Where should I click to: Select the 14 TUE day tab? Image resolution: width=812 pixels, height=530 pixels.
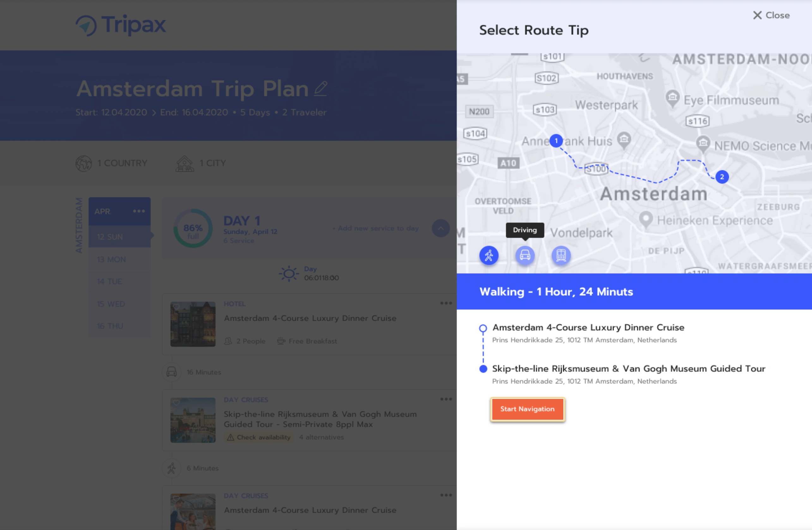119,281
